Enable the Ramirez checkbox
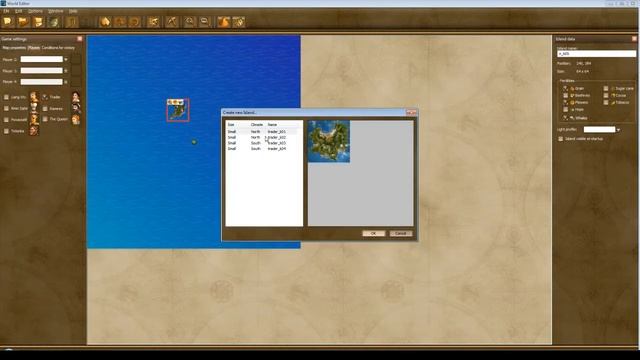This screenshot has width=640, height=360. coord(45,109)
